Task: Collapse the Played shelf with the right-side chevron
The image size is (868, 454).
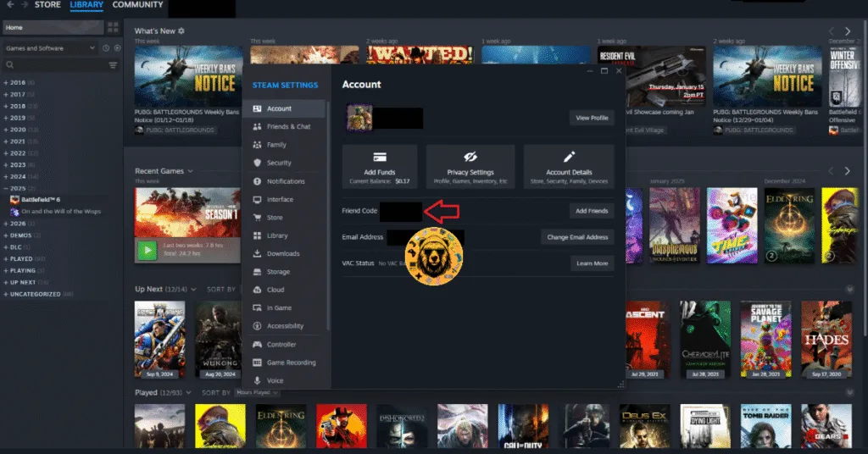Action: tap(849, 393)
